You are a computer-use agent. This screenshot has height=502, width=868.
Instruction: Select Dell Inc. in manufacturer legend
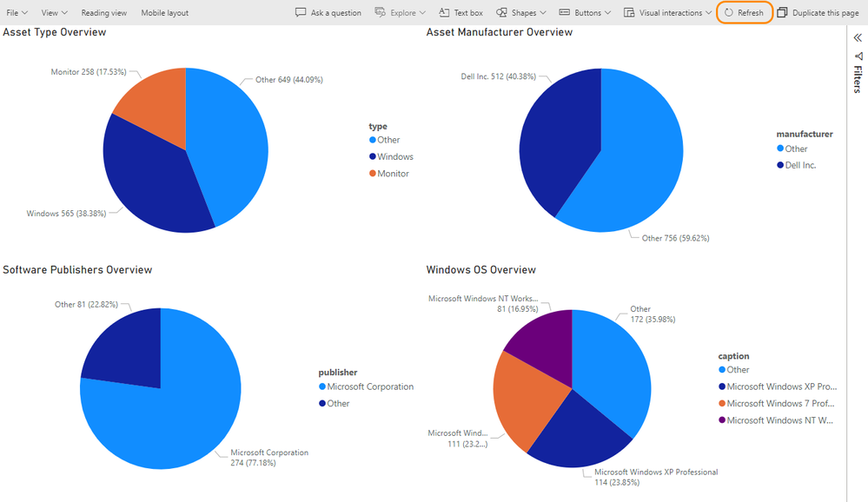pos(800,165)
